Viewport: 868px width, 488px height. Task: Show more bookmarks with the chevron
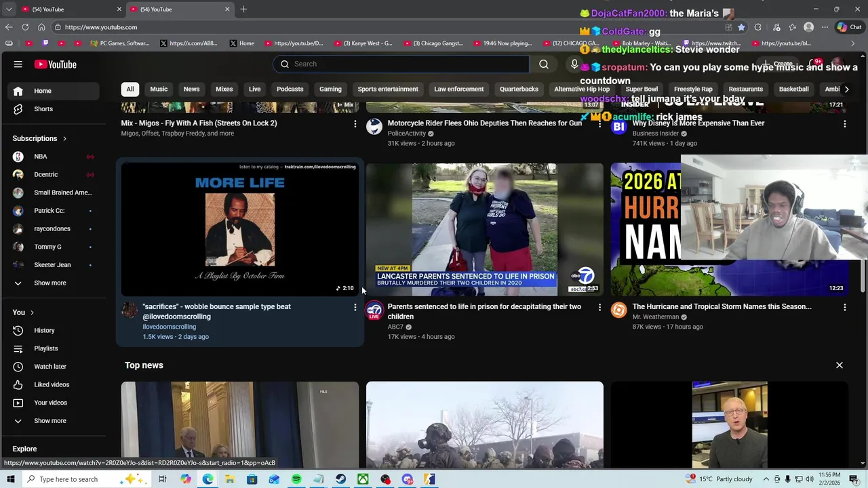click(852, 43)
